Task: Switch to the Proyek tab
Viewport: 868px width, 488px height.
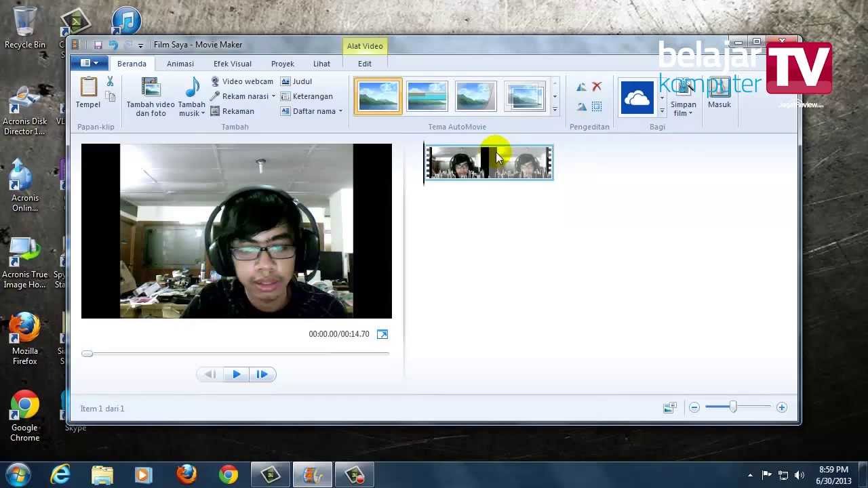Action: 283,64
